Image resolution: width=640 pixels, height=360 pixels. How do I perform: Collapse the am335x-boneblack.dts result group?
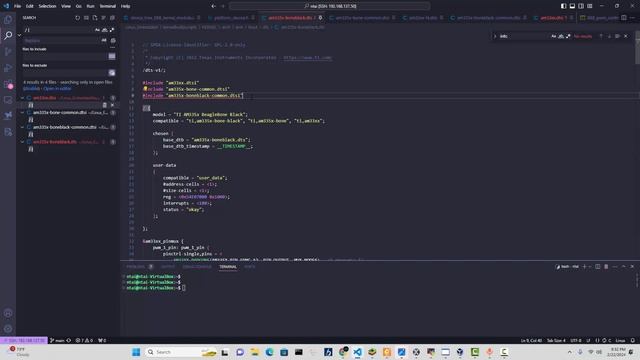[x=22, y=142]
